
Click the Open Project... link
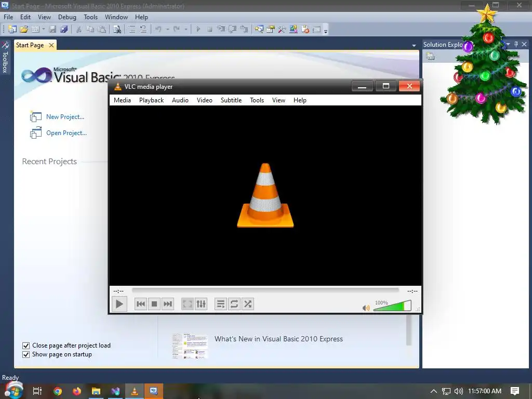click(66, 133)
